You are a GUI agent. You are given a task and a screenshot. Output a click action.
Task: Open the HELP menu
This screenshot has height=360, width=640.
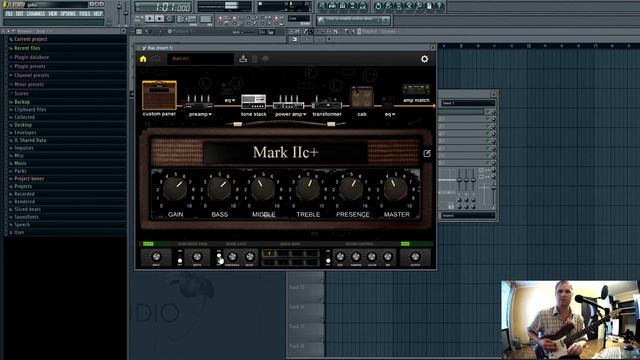pyautogui.click(x=98, y=14)
